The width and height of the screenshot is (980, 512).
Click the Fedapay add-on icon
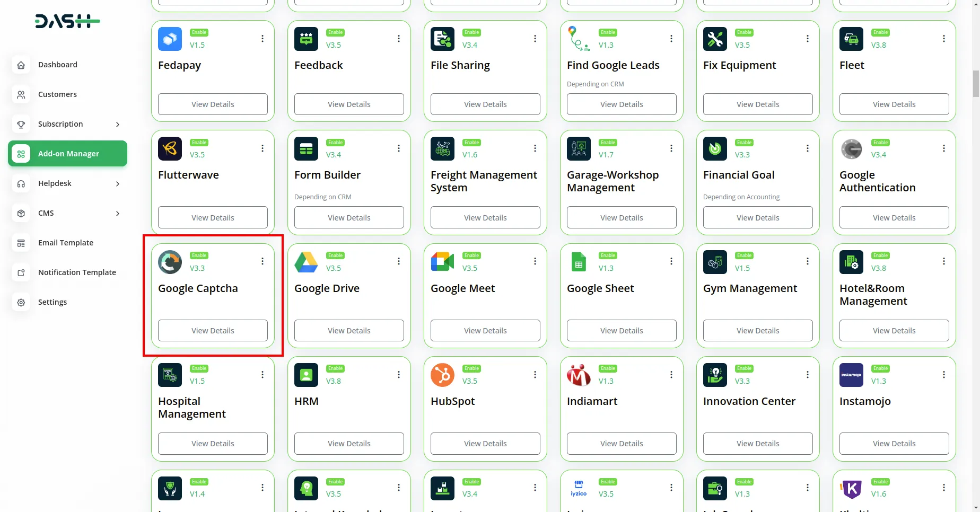(x=170, y=39)
